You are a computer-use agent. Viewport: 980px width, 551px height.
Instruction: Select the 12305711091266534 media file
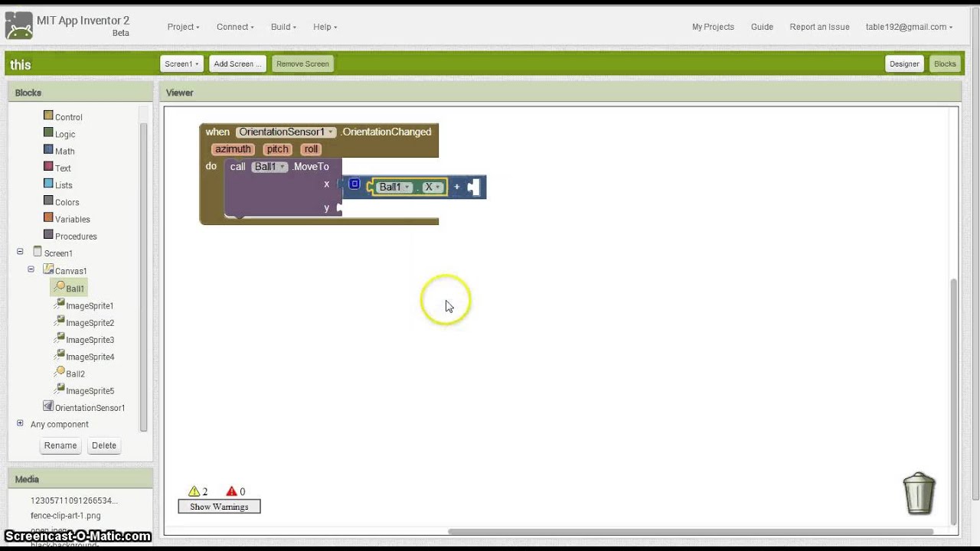tap(73, 500)
